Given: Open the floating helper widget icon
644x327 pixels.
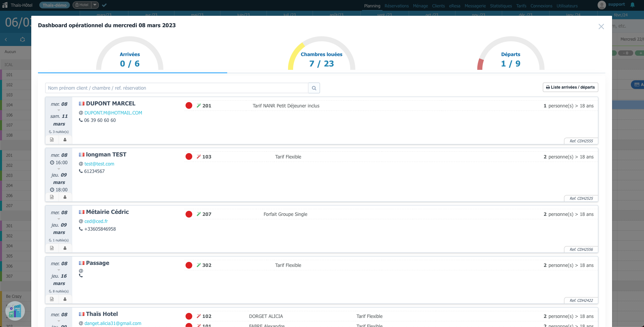Looking at the screenshot, I should pos(15,311).
